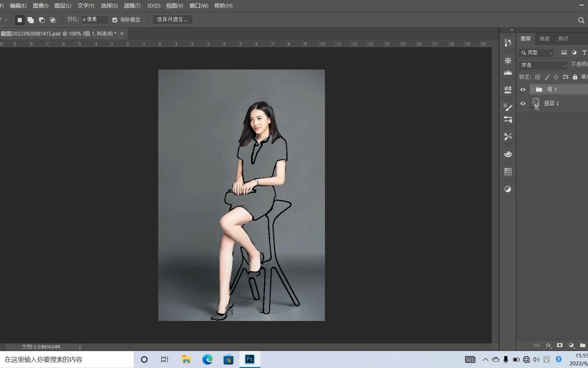Launch Microsoft Edge from taskbar
The width and height of the screenshot is (588, 368).
click(x=207, y=359)
